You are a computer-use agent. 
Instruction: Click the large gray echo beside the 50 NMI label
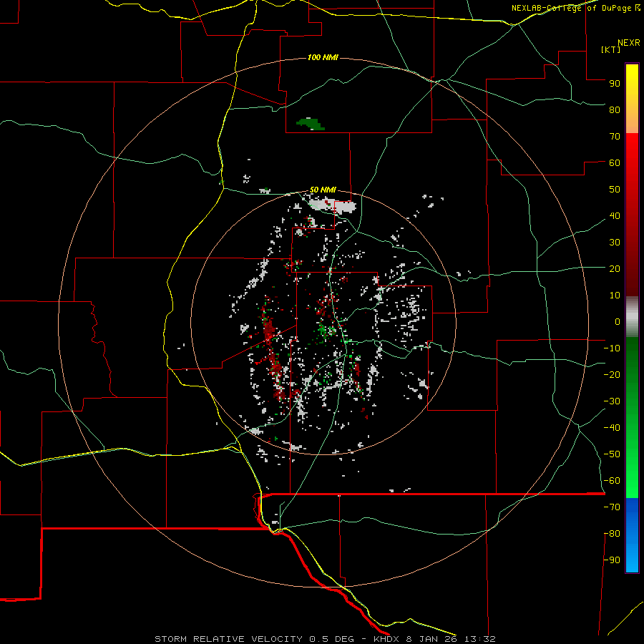click(x=333, y=205)
